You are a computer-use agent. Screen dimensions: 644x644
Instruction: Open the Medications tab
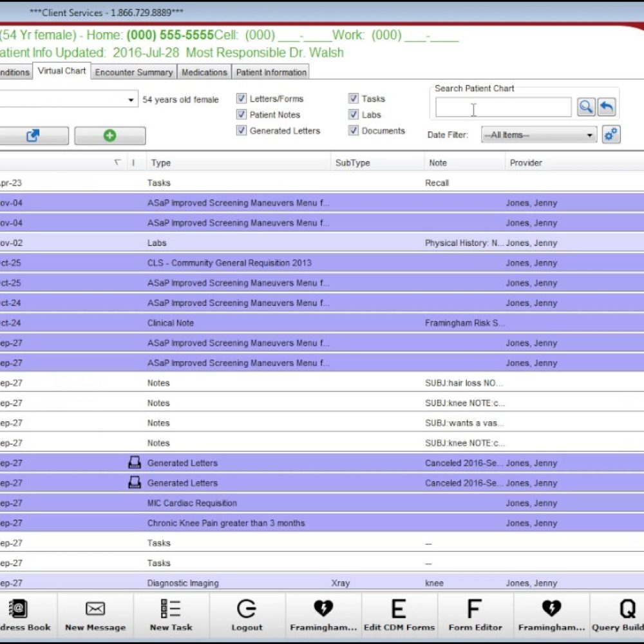pyautogui.click(x=204, y=72)
